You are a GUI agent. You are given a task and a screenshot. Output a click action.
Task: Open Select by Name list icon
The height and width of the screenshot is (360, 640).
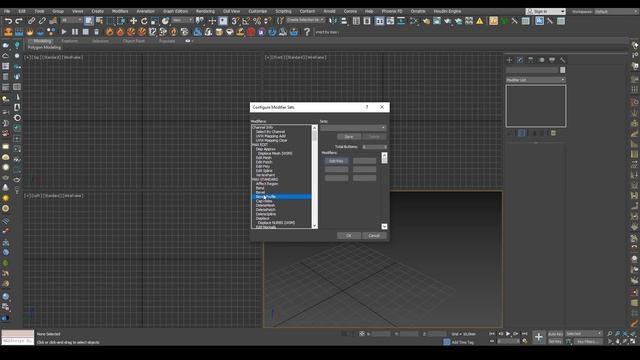(x=99, y=20)
